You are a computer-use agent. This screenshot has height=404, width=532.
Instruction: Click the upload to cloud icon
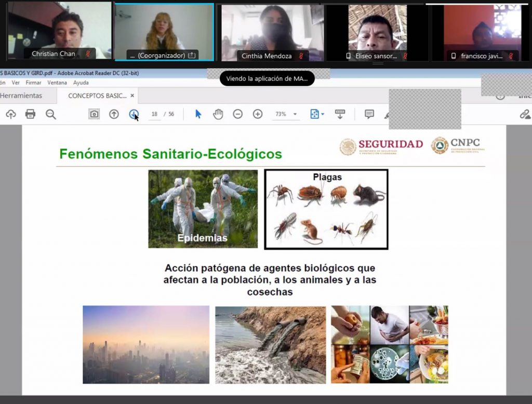click(x=10, y=114)
